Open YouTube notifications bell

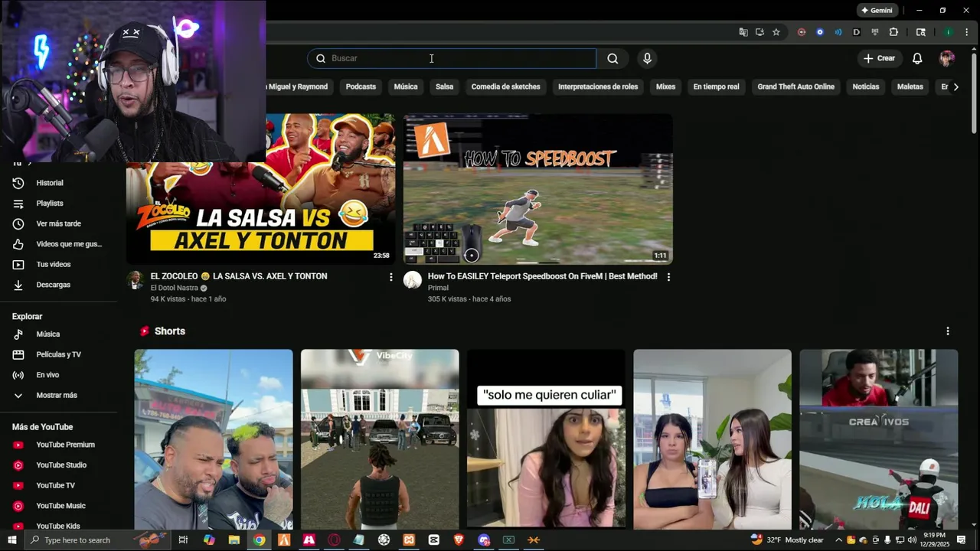coord(917,58)
